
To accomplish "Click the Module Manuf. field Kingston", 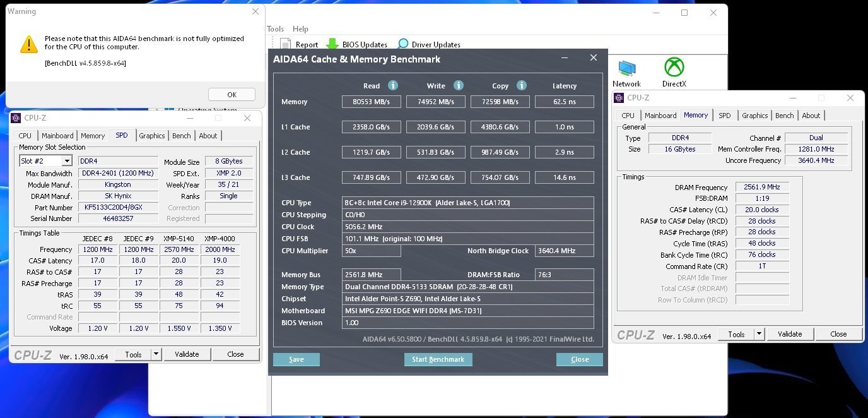I will (x=119, y=184).
